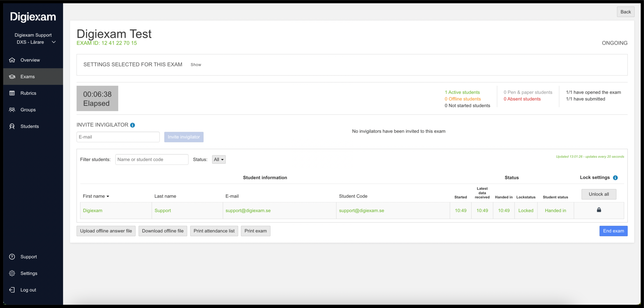644x308 pixels.
Task: Click the Last name column header
Action: coord(165,196)
